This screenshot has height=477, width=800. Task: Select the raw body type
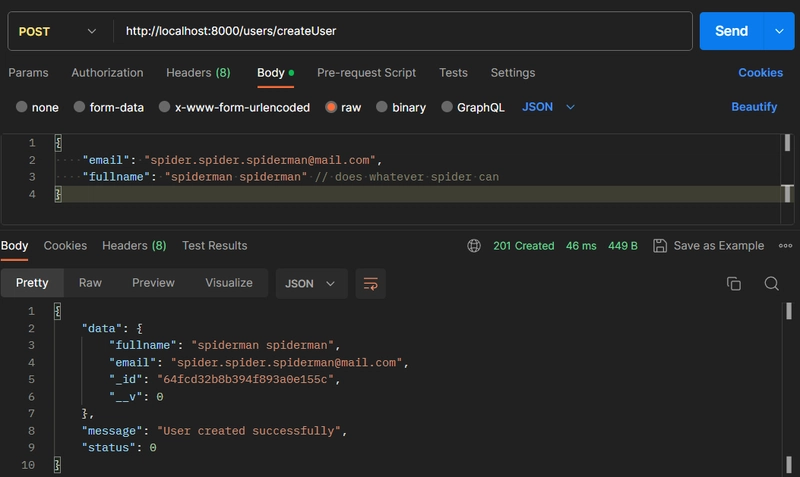coord(331,107)
